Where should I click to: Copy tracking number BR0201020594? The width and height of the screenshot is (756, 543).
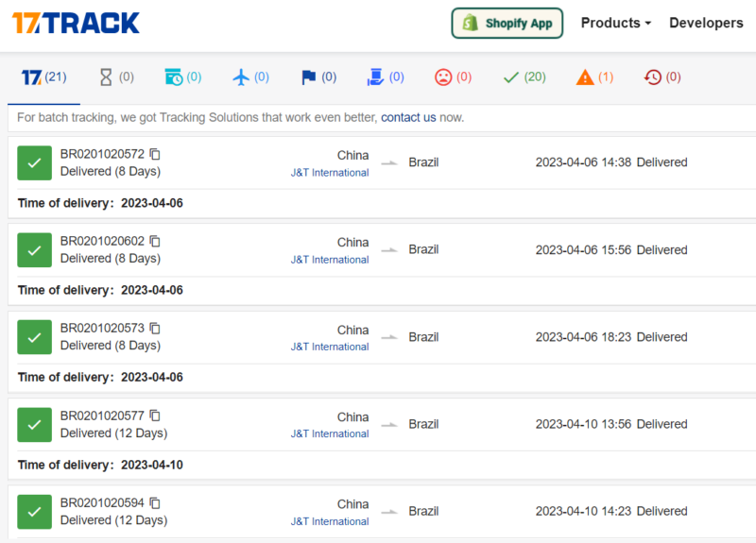[155, 502]
